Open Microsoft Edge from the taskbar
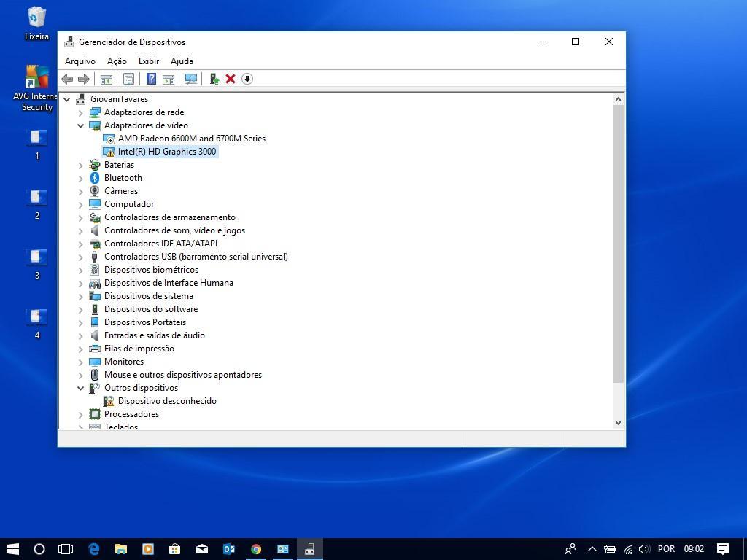The width and height of the screenshot is (747, 560). (94, 549)
